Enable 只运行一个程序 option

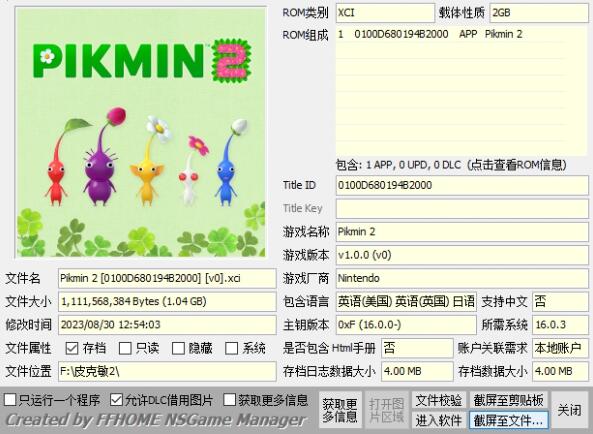[x=10, y=400]
